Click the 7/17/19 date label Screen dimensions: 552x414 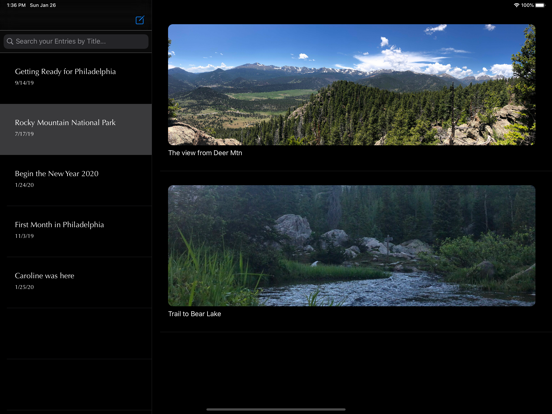click(24, 134)
